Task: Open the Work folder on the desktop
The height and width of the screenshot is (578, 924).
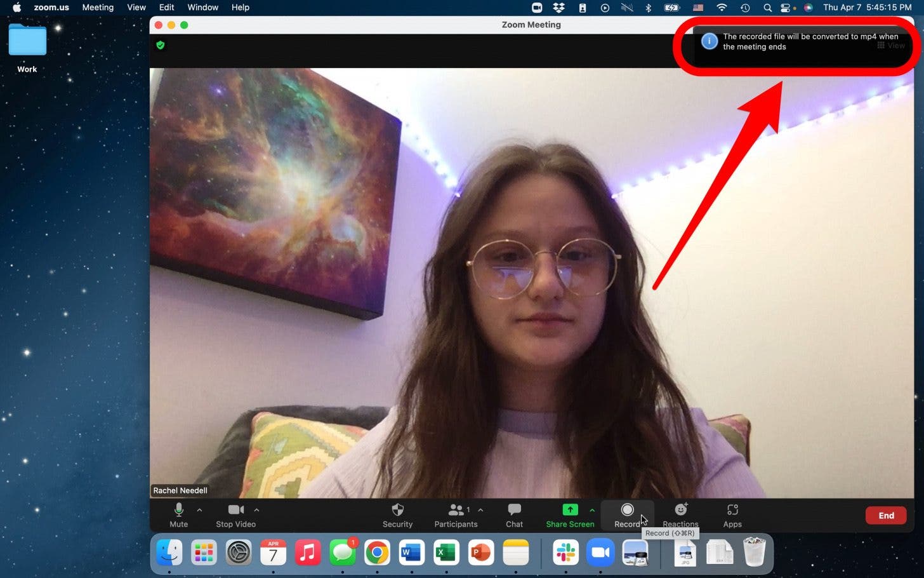Action: click(27, 39)
